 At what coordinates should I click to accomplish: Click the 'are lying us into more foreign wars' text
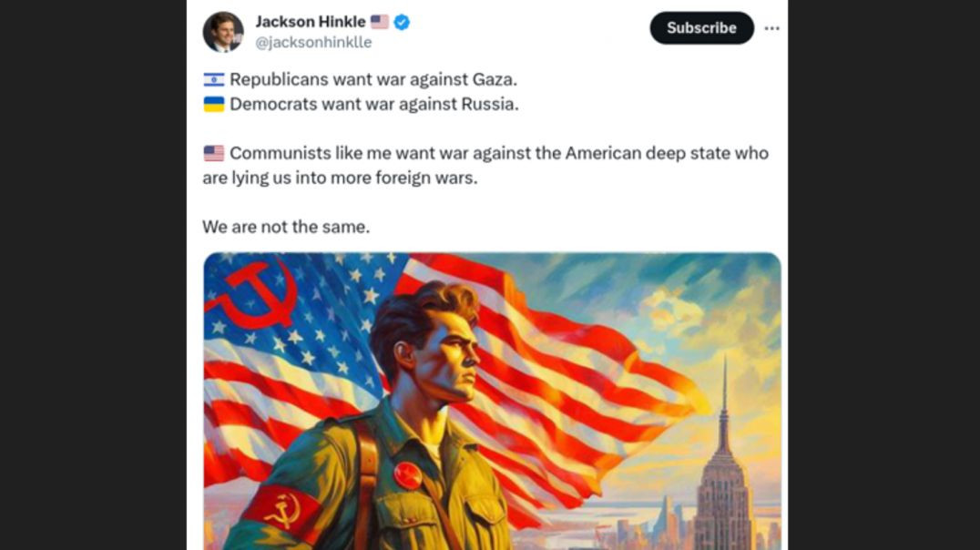click(340, 178)
